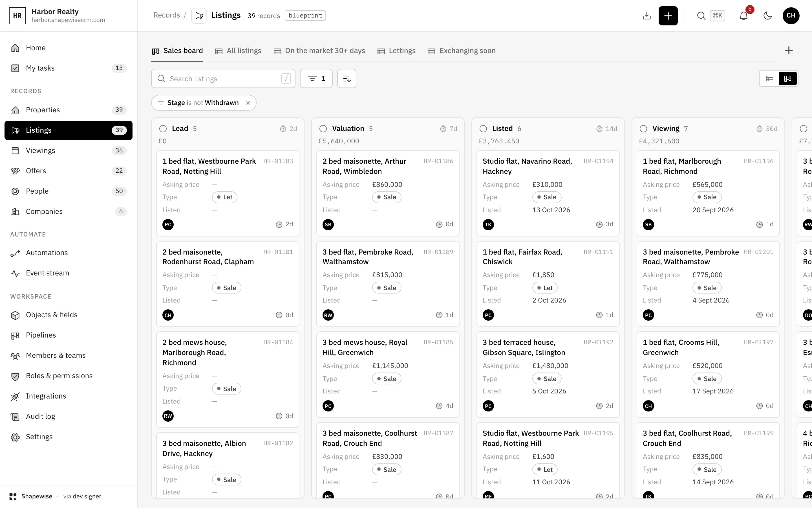Open card HR-01194 Studio flat, Navarino Road
Screen dimensions: 812x508
click(548, 193)
